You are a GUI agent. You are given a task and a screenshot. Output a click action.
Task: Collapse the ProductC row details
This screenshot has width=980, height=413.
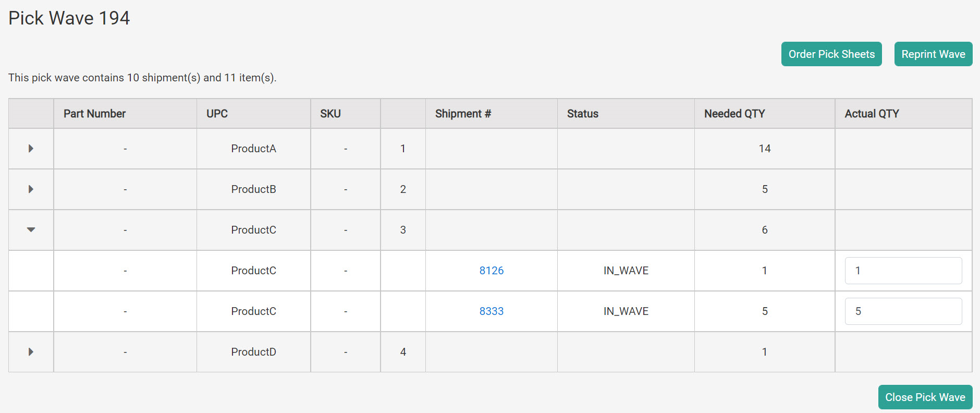click(31, 230)
